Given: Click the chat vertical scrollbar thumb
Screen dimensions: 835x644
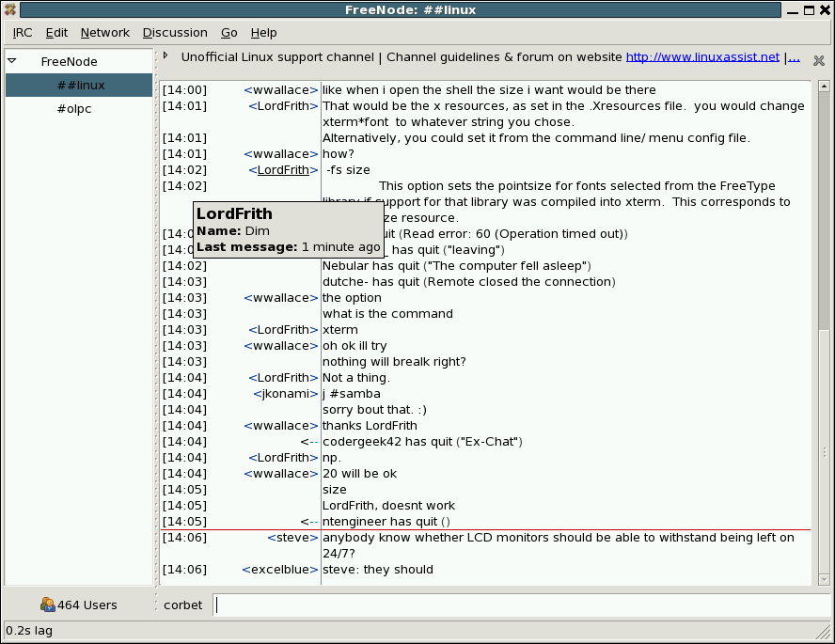Looking at the screenshot, I should pyautogui.click(x=824, y=452).
